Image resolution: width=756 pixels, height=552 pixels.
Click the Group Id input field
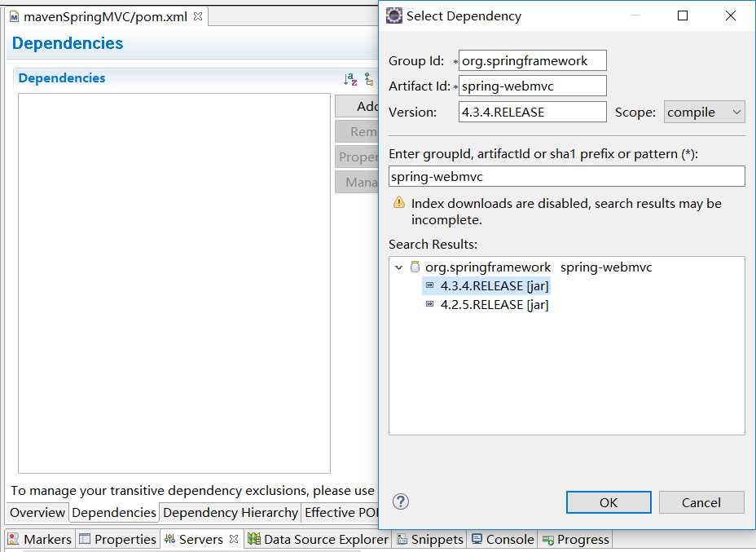click(532, 61)
